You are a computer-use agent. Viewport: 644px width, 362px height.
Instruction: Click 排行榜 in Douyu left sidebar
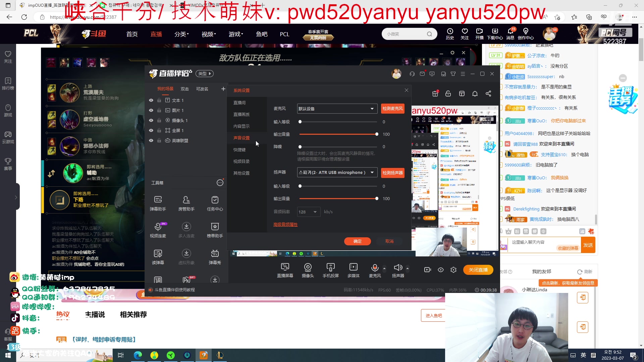[8, 84]
